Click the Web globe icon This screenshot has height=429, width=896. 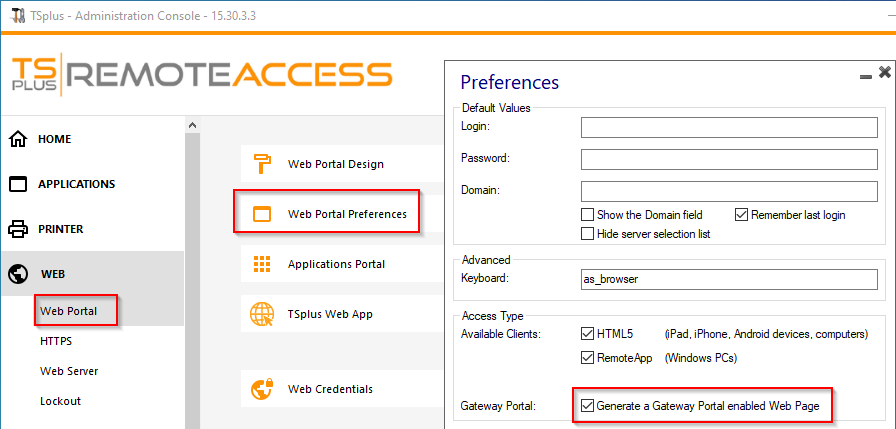pos(17,273)
